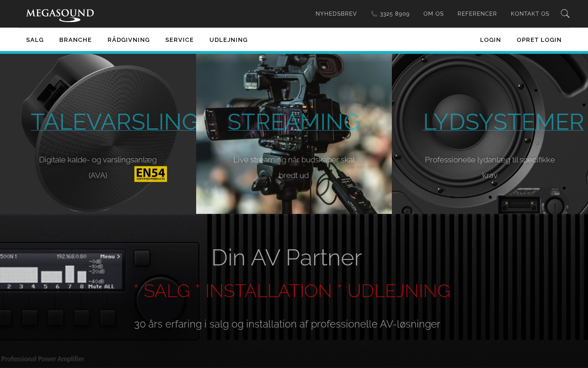The width and height of the screenshot is (588, 368).
Task: Open the Salg menu
Action: 35,40
